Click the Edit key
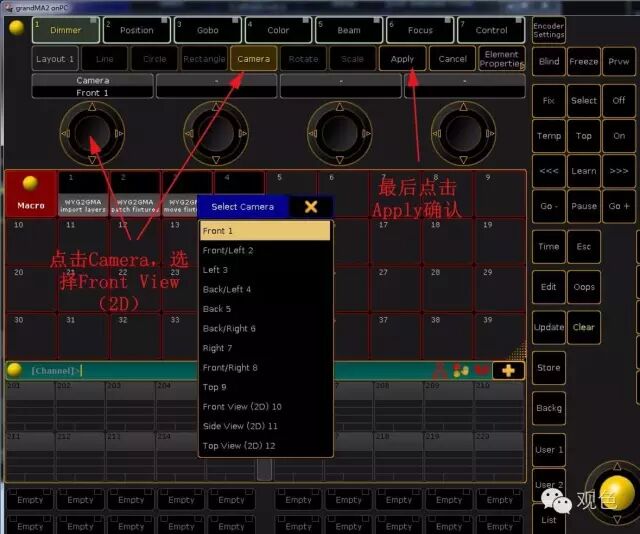Screen dimensions: 640x534 (x=549, y=287)
